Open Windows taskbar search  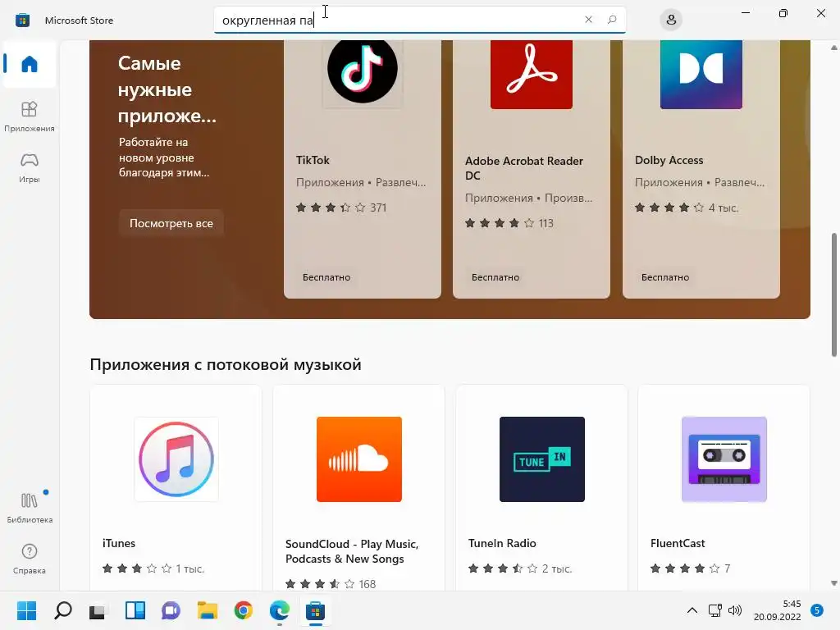[63, 610]
